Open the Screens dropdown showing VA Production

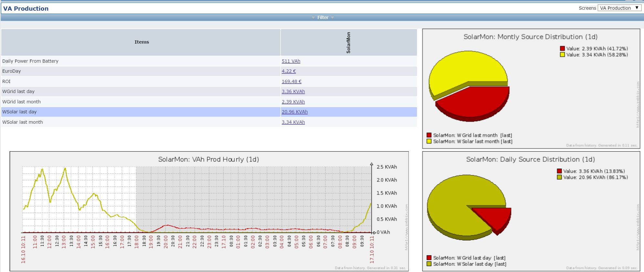[x=619, y=8]
